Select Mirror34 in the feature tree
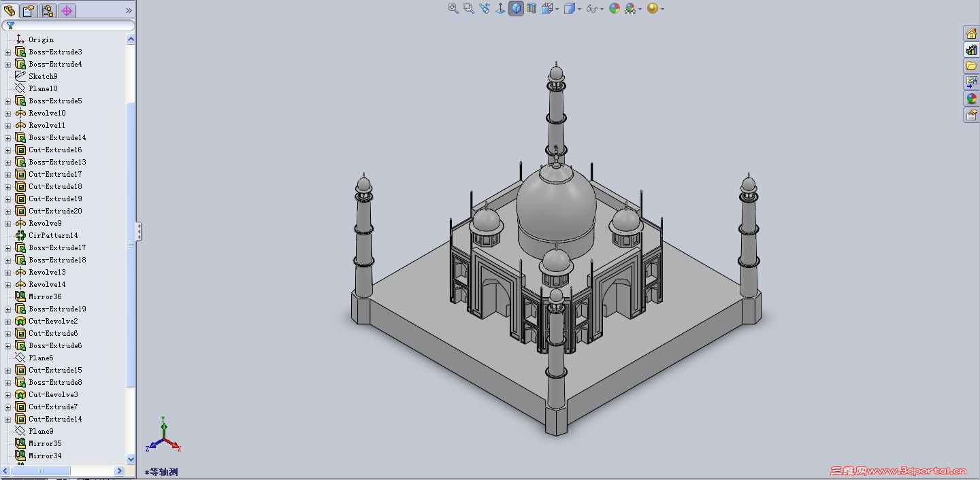The height and width of the screenshot is (480, 980). tap(45, 456)
